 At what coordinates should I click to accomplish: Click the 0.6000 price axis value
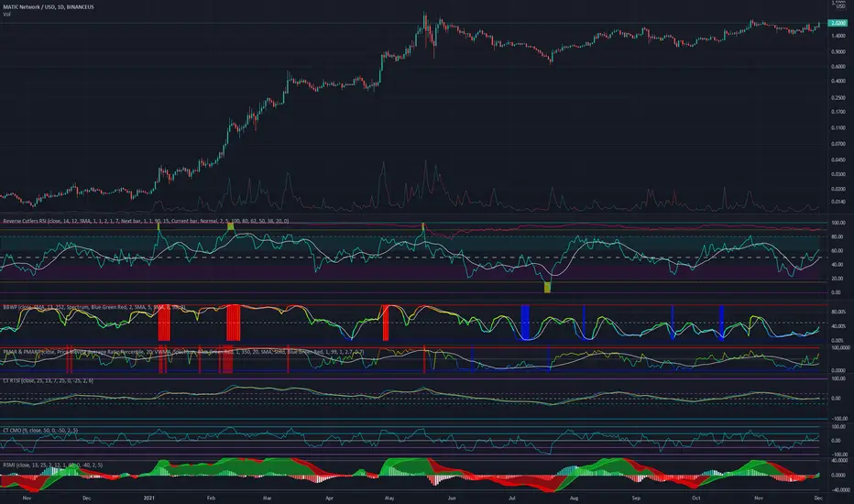point(838,67)
